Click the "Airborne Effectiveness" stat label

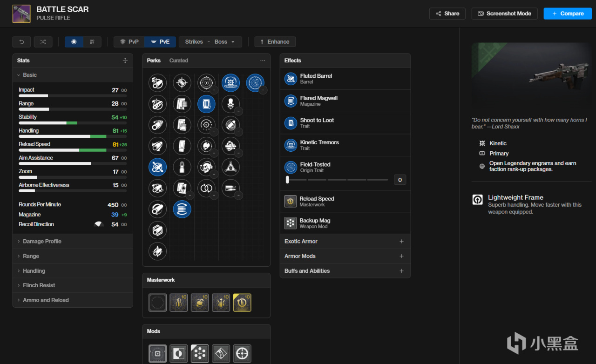coord(44,185)
